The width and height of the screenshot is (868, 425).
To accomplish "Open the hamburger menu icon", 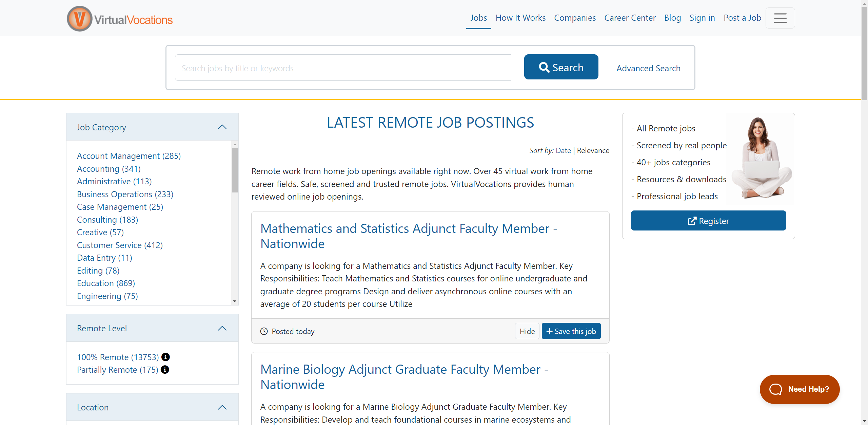I will pyautogui.click(x=780, y=18).
